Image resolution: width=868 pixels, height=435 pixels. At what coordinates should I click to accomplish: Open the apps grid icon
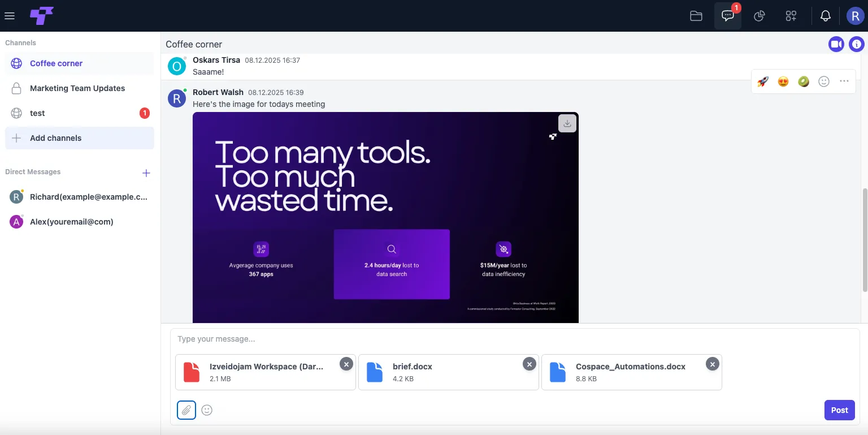tap(791, 16)
